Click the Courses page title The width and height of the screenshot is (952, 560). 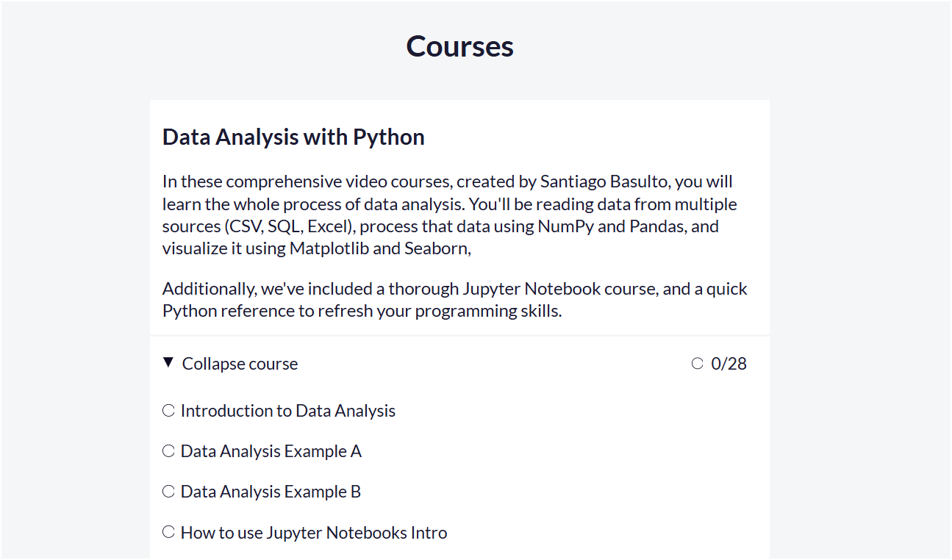point(459,46)
